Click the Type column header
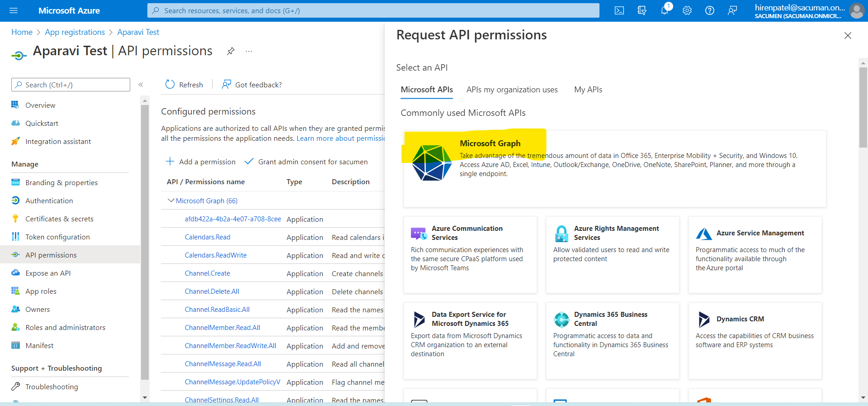Image resolution: width=868 pixels, height=406 pixels. tap(294, 182)
